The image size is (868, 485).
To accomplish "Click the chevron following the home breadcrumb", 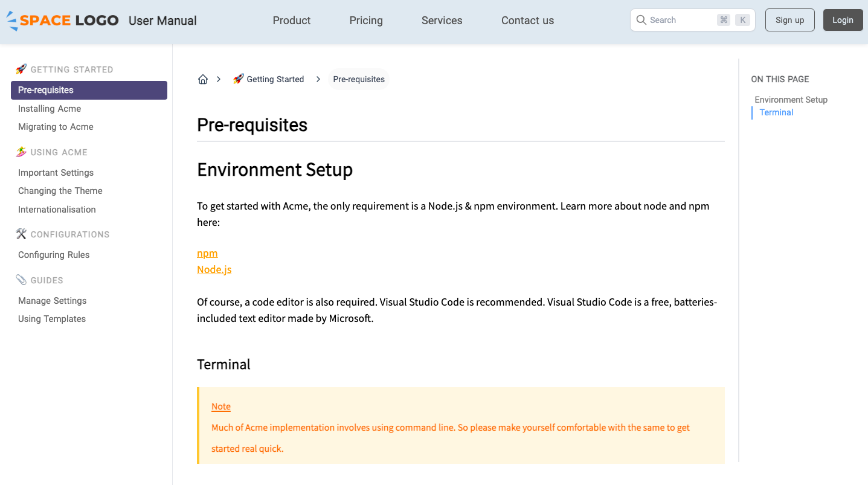I will [218, 79].
